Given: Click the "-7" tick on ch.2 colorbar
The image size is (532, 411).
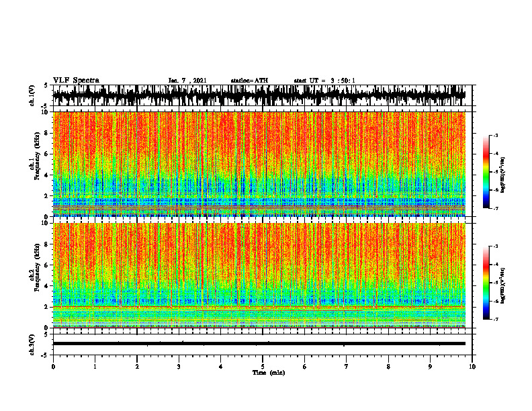Looking at the screenshot, I should (x=495, y=319).
